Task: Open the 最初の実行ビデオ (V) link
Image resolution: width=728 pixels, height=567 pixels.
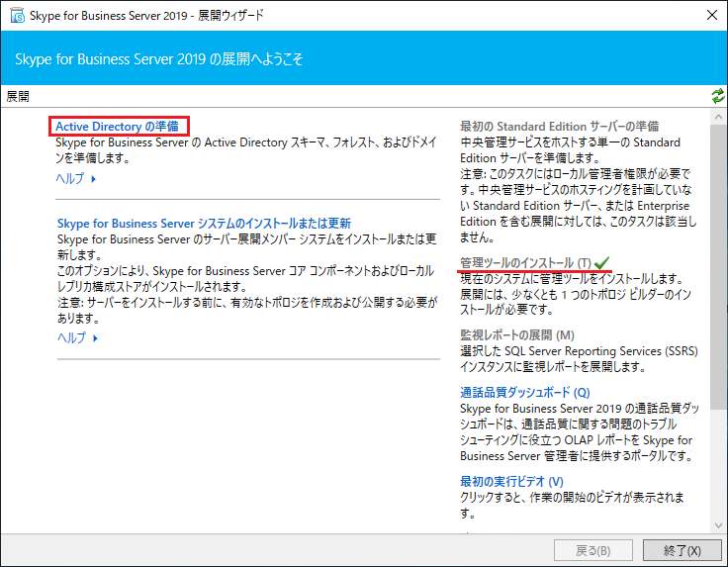Action: tap(511, 482)
